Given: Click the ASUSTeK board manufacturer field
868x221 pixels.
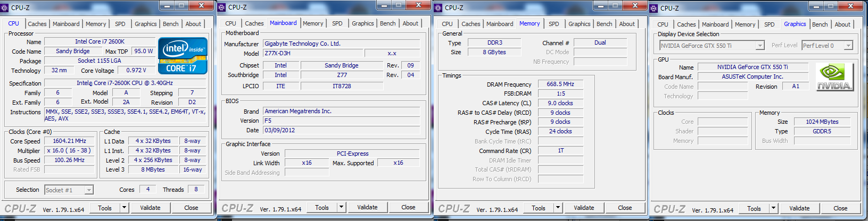Looking at the screenshot, I should pyautogui.click(x=753, y=77).
